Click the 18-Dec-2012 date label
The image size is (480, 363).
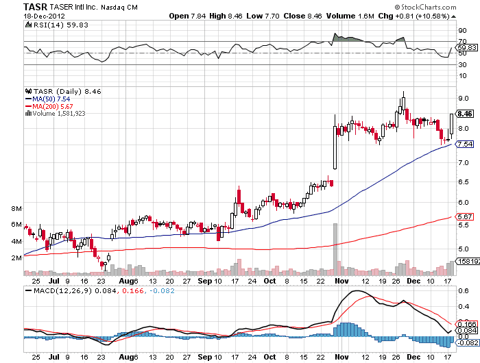point(44,16)
